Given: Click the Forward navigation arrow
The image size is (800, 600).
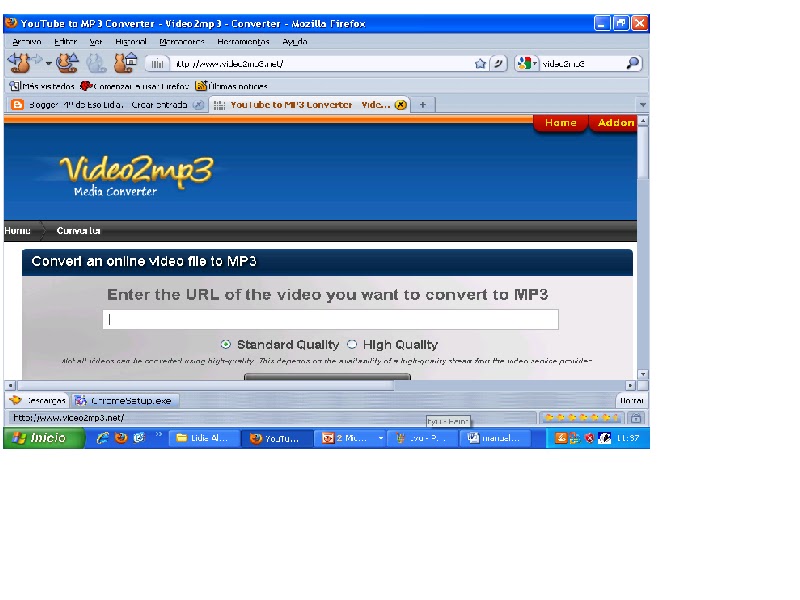Looking at the screenshot, I should (37, 61).
